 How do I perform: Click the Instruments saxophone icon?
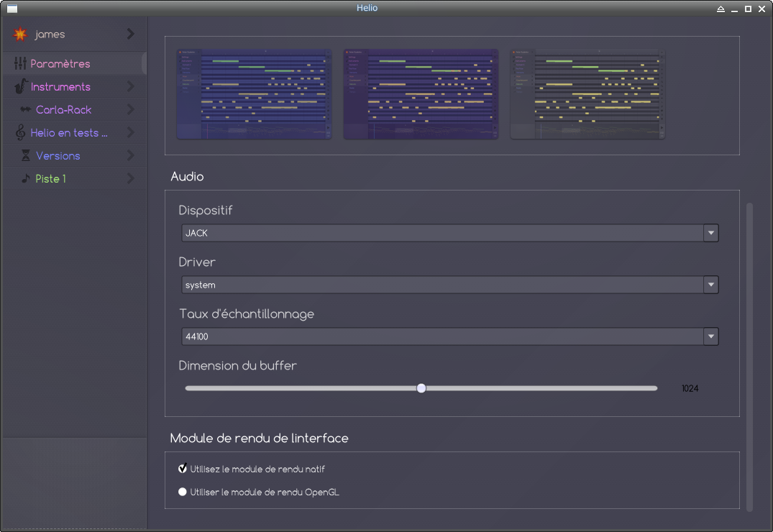[20, 86]
